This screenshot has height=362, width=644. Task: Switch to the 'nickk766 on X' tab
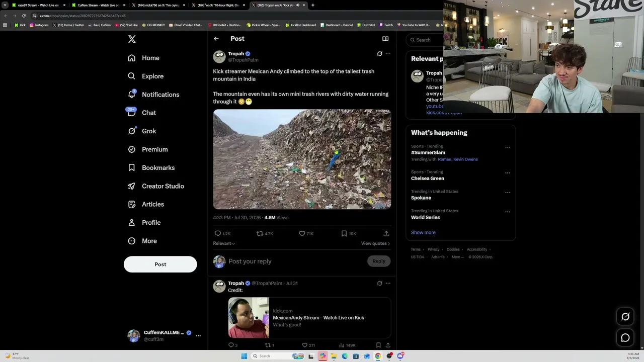click(x=158, y=5)
